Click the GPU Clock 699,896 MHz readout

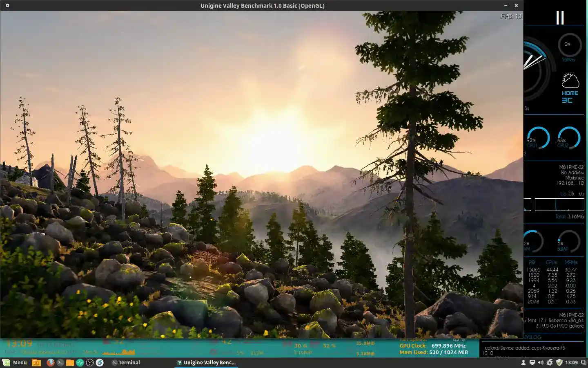[x=432, y=346]
